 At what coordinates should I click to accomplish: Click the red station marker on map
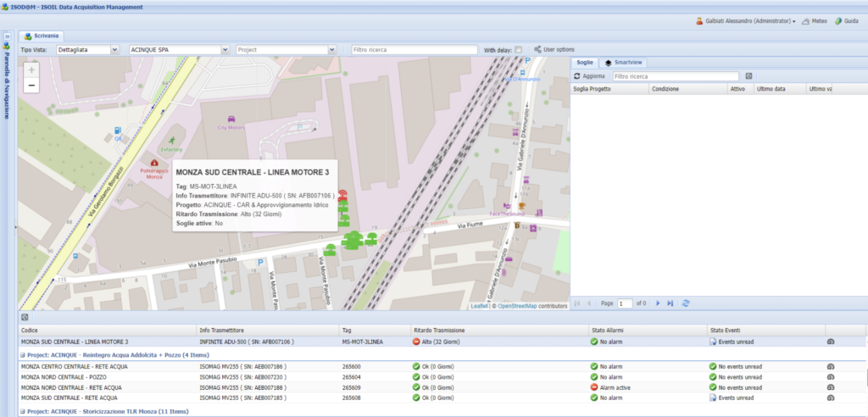pos(343,196)
